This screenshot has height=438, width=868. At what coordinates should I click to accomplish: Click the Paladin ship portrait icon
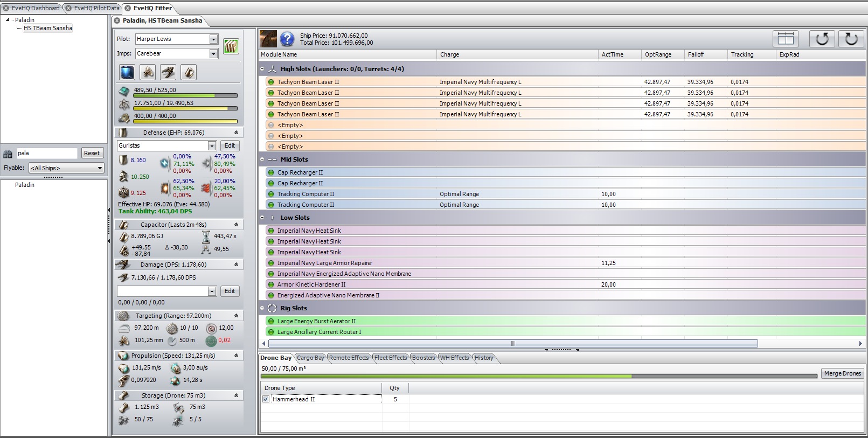pos(268,39)
